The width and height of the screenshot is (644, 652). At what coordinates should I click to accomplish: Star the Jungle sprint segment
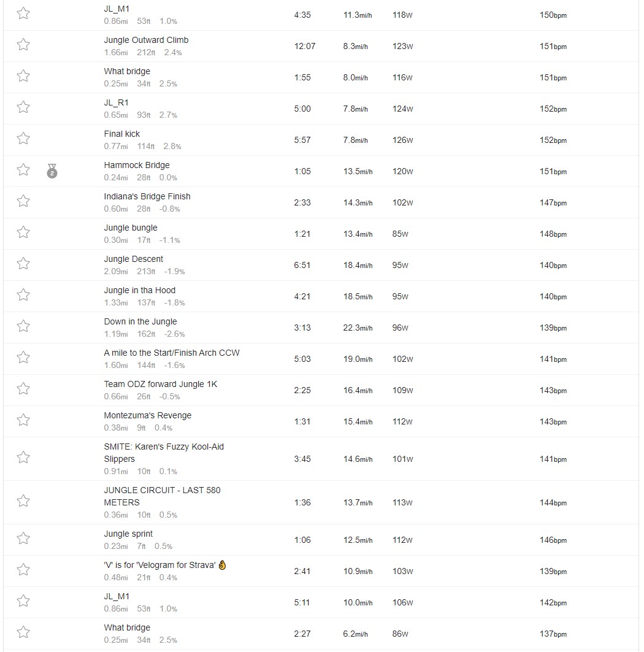(x=23, y=539)
